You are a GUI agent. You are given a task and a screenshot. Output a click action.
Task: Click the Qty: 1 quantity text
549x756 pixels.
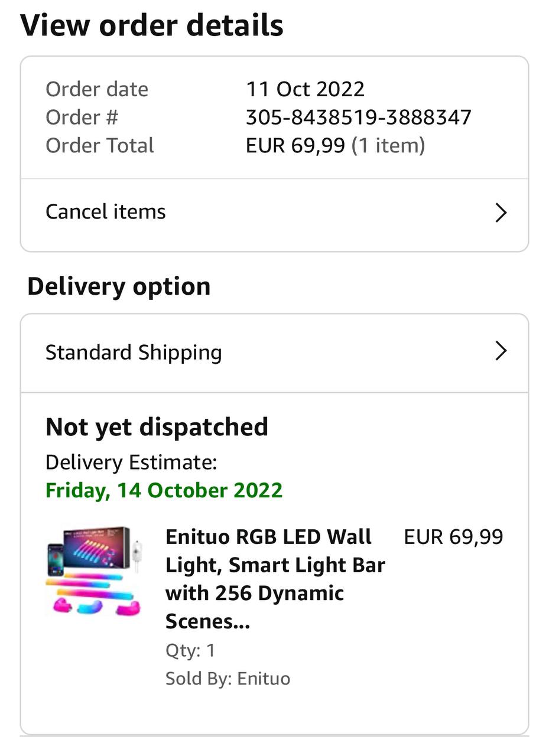click(x=190, y=651)
